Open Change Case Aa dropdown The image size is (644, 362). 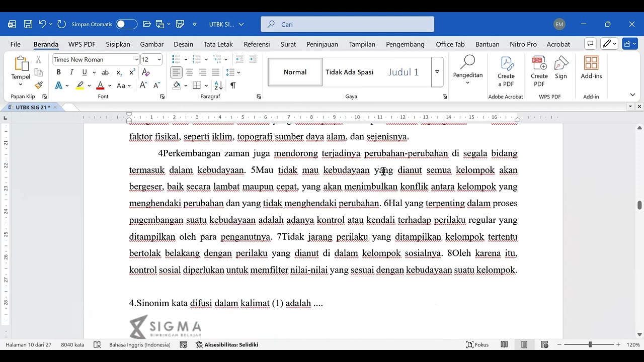[124, 85]
